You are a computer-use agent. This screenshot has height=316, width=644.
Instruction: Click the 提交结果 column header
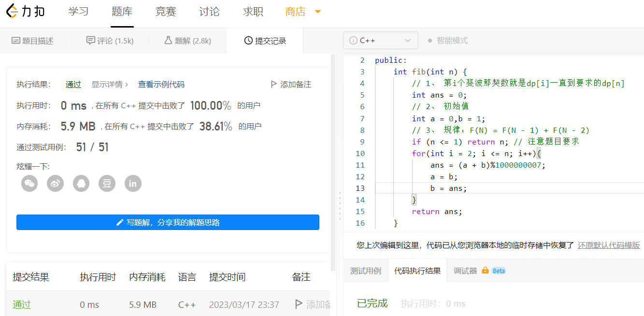pyautogui.click(x=31, y=277)
